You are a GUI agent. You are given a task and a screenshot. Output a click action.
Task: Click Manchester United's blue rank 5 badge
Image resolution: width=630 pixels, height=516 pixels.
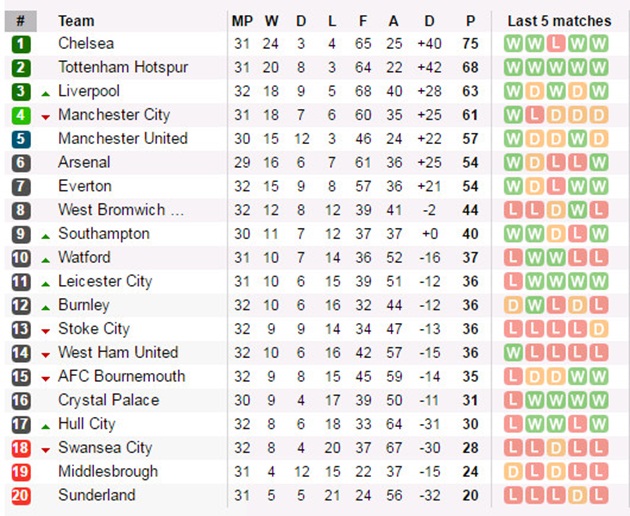(20, 139)
